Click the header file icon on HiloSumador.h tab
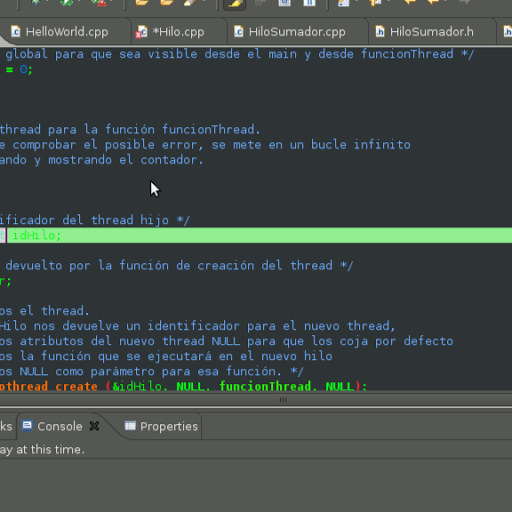Image resolution: width=512 pixels, height=512 pixels. (380, 32)
